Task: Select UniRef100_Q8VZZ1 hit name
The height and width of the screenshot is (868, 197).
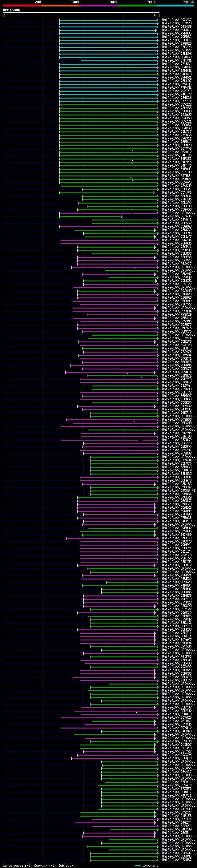Action: coord(177,121)
